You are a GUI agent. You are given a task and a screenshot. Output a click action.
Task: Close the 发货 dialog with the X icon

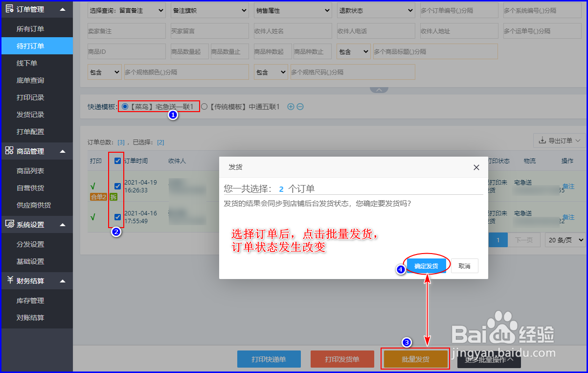[x=476, y=167]
